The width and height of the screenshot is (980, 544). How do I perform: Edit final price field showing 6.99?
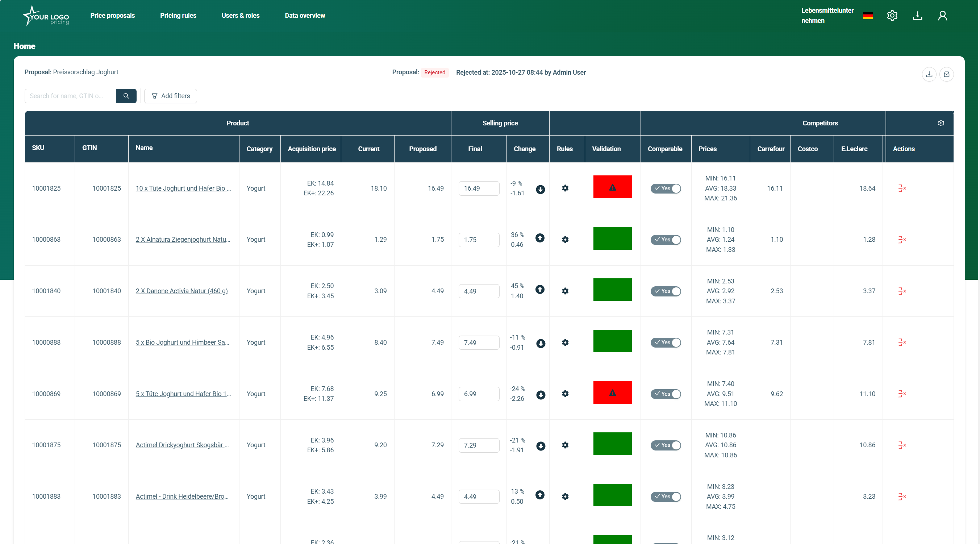point(479,394)
